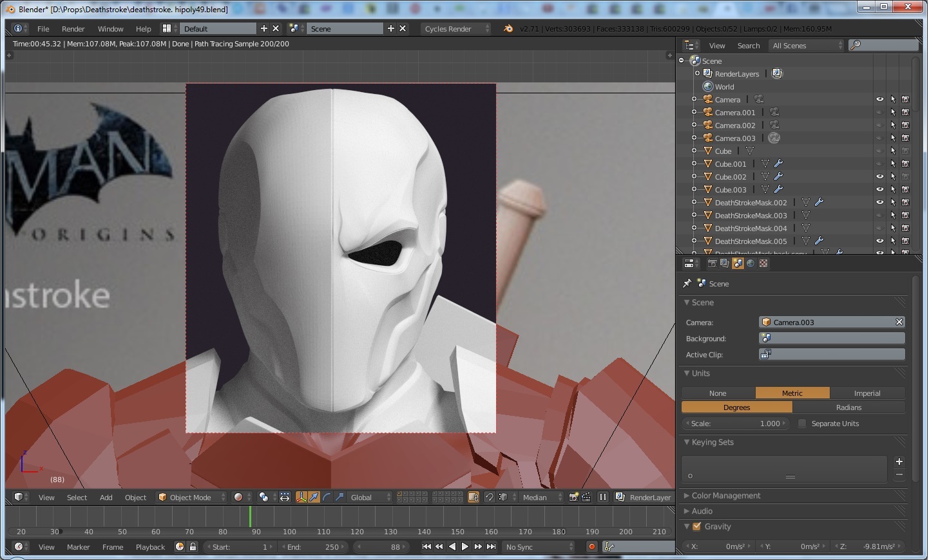The image size is (938, 560).
Task: Toggle visibility eye for DeathStrokeMask.002
Action: pos(879,202)
